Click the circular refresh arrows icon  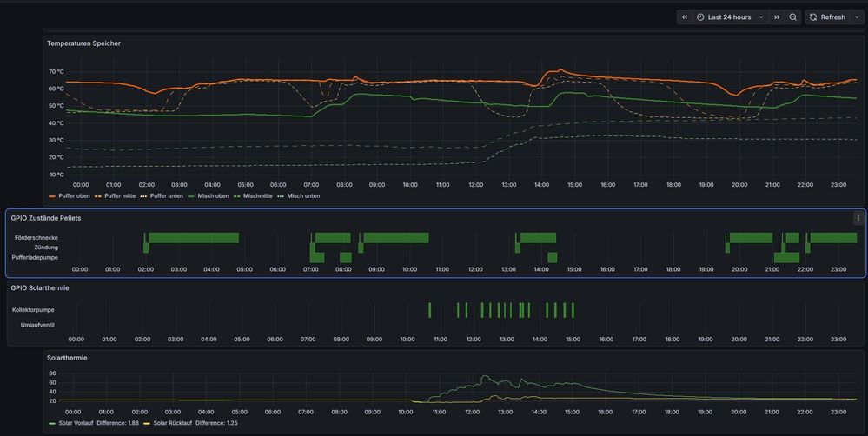(812, 17)
